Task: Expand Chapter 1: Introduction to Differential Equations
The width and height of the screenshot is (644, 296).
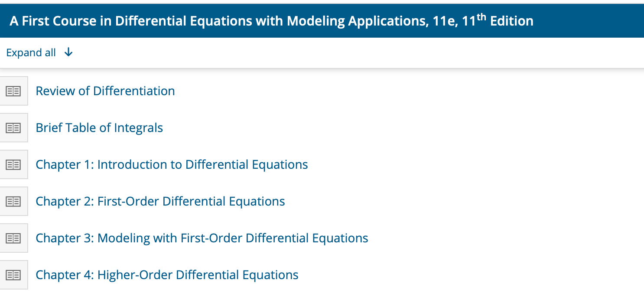Action: [172, 164]
